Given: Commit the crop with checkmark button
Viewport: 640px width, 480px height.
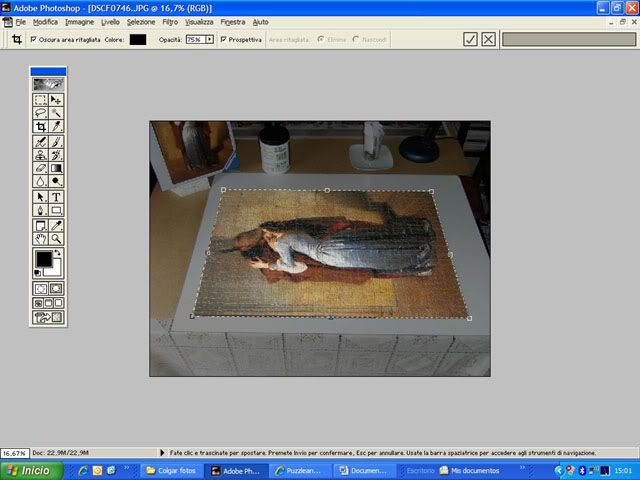Looking at the screenshot, I should tap(470, 39).
